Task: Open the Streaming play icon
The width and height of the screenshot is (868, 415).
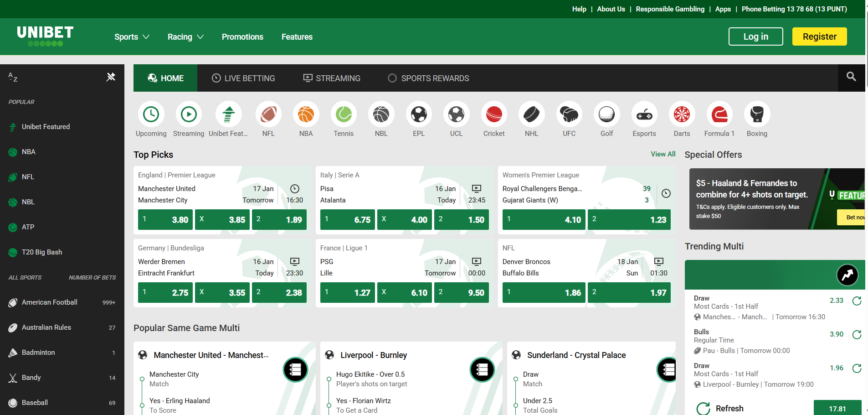Action: pyautogui.click(x=189, y=114)
